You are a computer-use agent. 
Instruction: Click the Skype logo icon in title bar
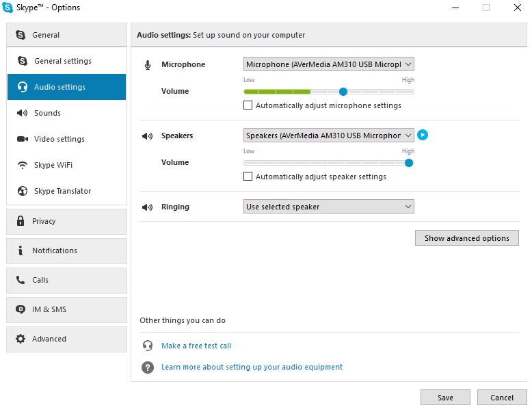click(x=7, y=8)
